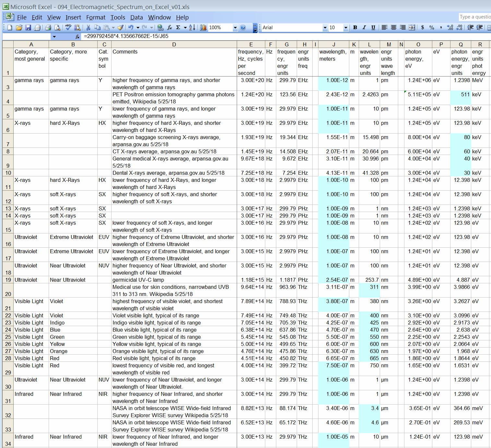
Task: Click the Type a question help box
Action: 475,17
